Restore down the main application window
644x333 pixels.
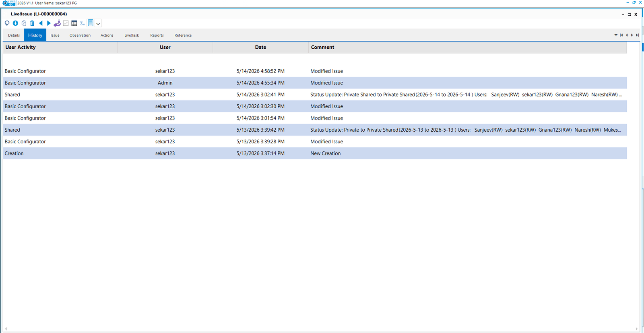pyautogui.click(x=634, y=2)
